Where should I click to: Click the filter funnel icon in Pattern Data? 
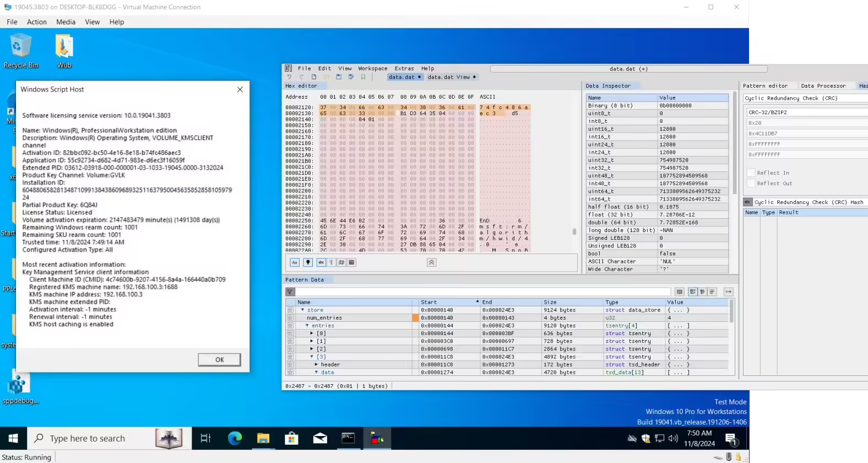tap(290, 292)
